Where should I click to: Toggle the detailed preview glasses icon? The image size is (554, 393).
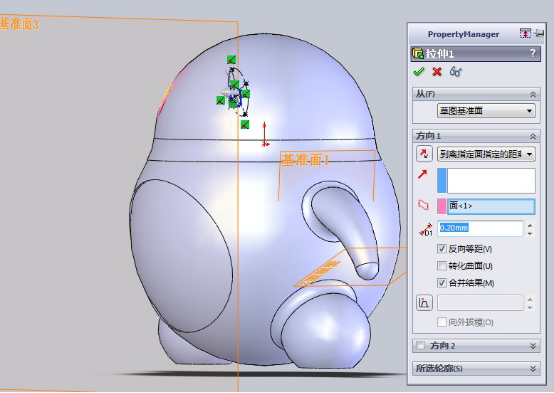tap(455, 72)
